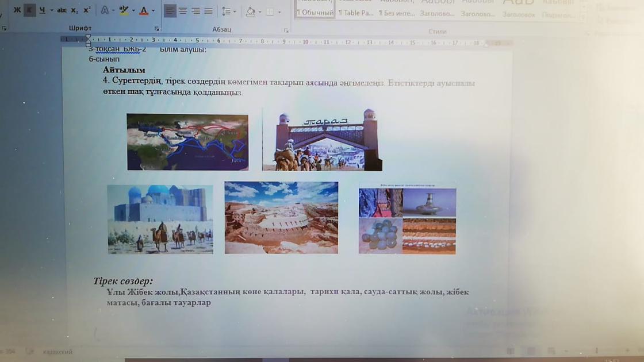Click the 6-сынып text line
This screenshot has height=362, width=644.
click(104, 59)
